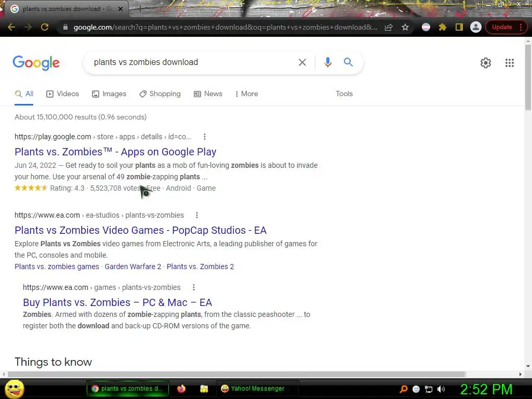Clear the search query with X
The image size is (532, 399).
point(302,62)
